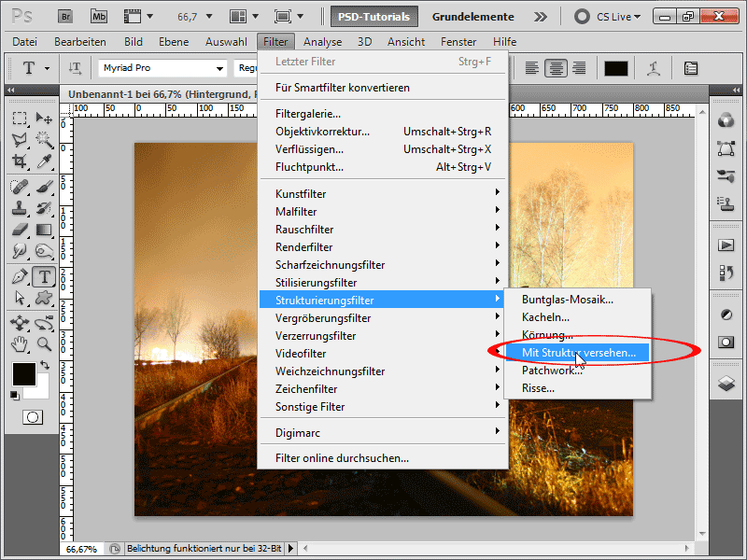Choose Buntglas-Mosaik... from submenu
This screenshot has height=560, width=747.
578,299
